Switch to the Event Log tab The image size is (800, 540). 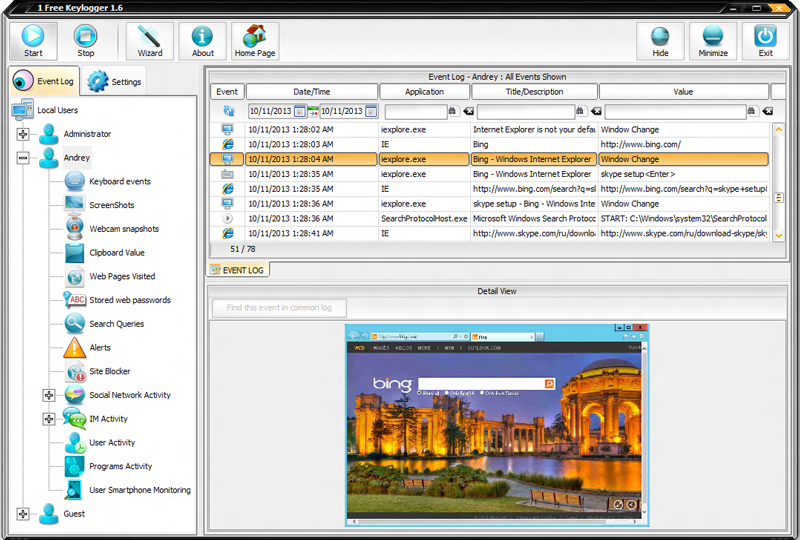pos(44,81)
